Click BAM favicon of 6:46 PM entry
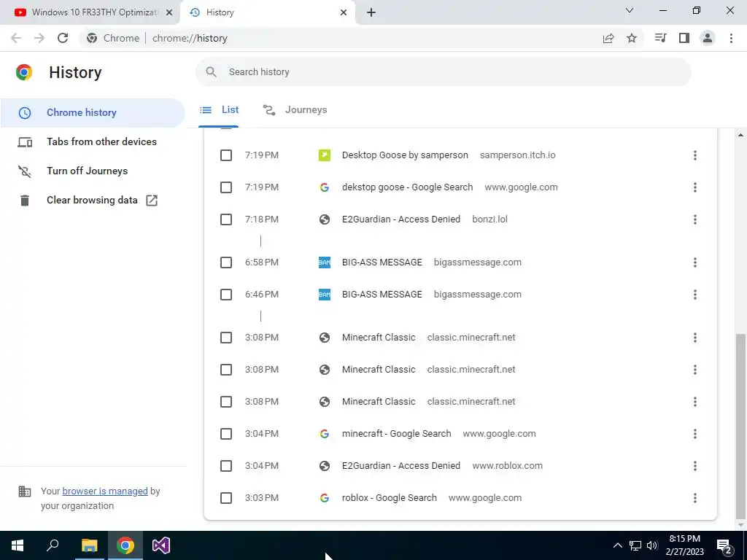This screenshot has height=560, width=747. [x=325, y=295]
